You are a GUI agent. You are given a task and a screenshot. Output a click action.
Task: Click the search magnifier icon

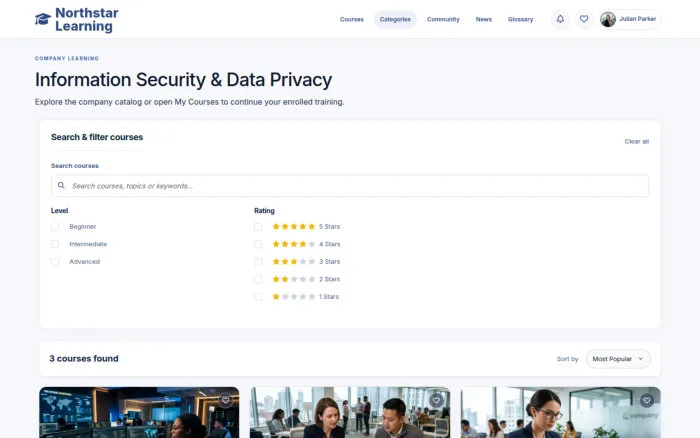61,185
